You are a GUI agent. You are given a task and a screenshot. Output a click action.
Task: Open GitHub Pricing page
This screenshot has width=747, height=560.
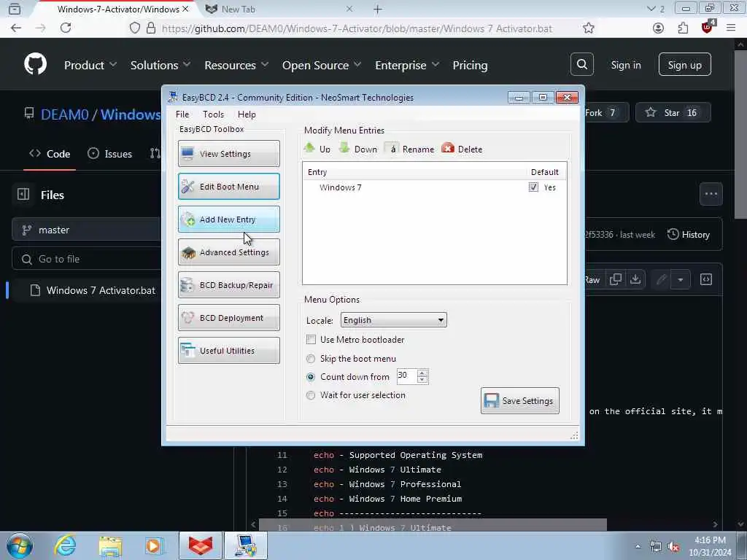pyautogui.click(x=470, y=65)
